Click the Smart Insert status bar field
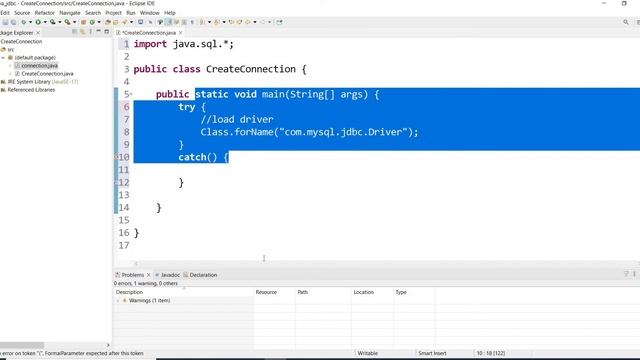Viewport: 640px width, 360px height. coord(432,353)
